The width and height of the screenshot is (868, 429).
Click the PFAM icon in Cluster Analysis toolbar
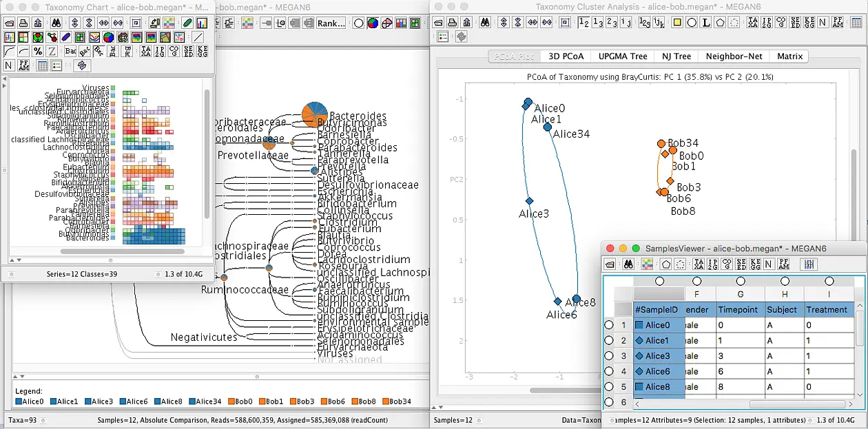[837, 22]
